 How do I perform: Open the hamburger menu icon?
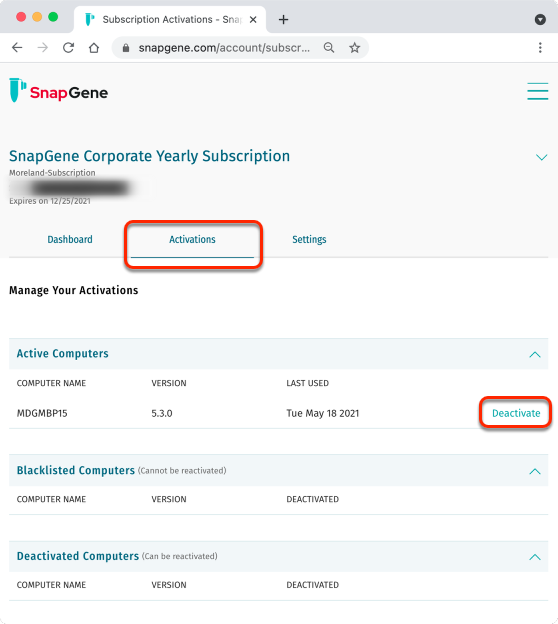538,91
